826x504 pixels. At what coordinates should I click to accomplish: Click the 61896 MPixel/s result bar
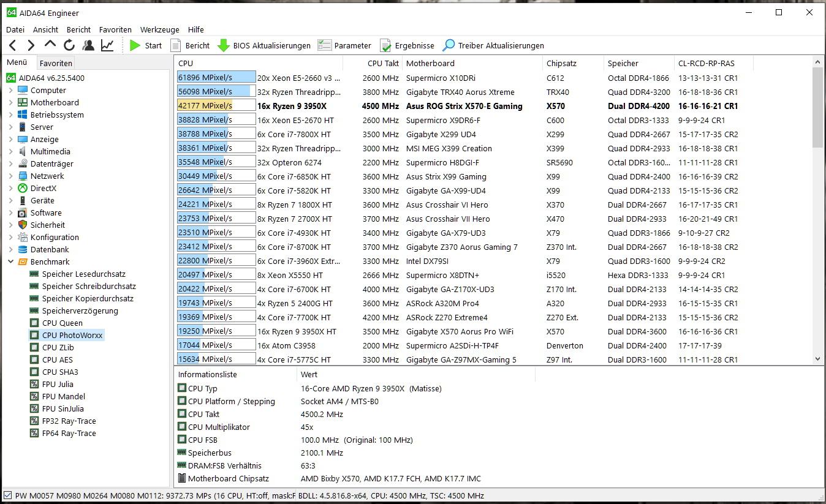coord(216,78)
